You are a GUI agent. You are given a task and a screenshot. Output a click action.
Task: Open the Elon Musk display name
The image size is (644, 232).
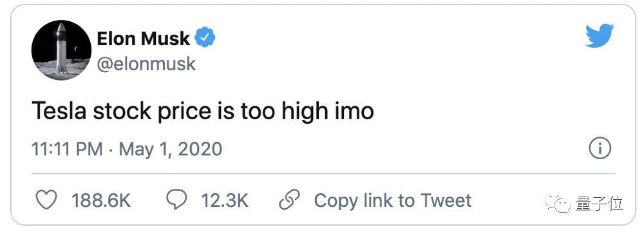[x=144, y=39]
